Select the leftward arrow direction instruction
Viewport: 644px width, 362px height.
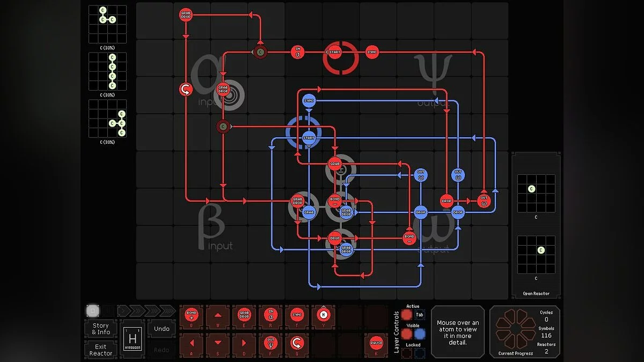pyautogui.click(x=191, y=343)
